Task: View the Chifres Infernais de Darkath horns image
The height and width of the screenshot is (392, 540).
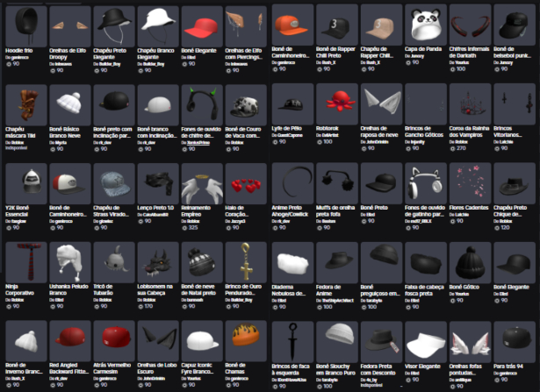Action: pyautogui.click(x=470, y=25)
